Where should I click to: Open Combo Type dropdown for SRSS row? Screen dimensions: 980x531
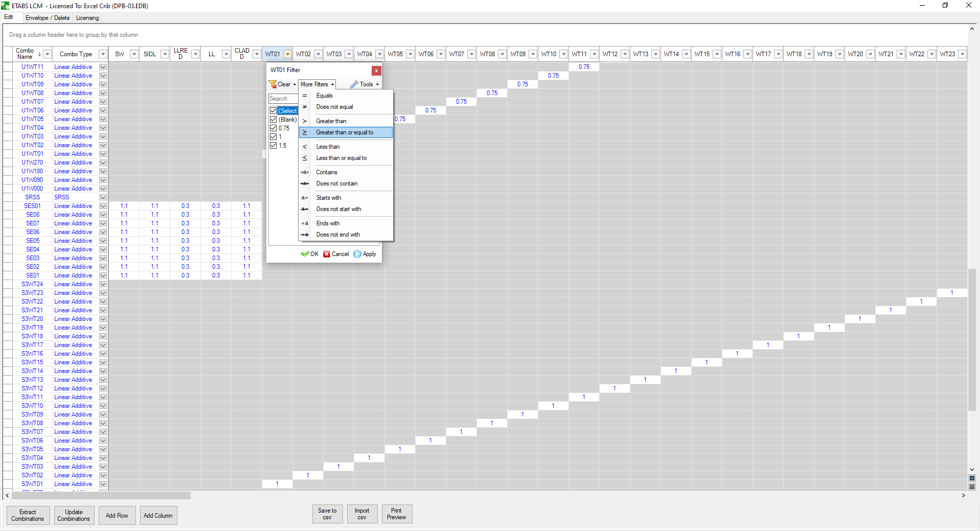point(103,197)
